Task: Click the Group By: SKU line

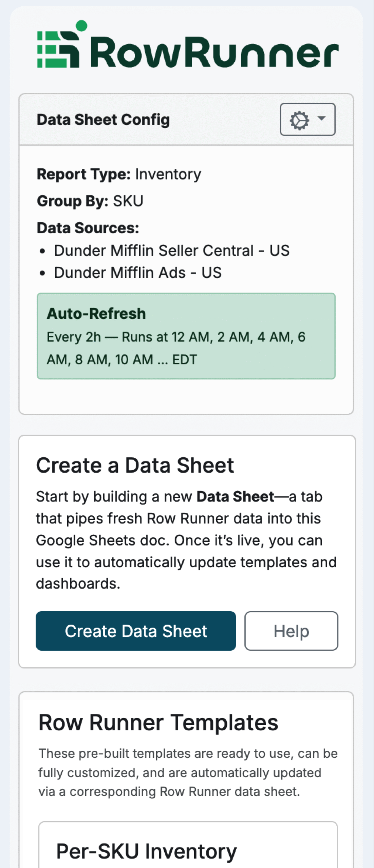Action: (x=90, y=201)
